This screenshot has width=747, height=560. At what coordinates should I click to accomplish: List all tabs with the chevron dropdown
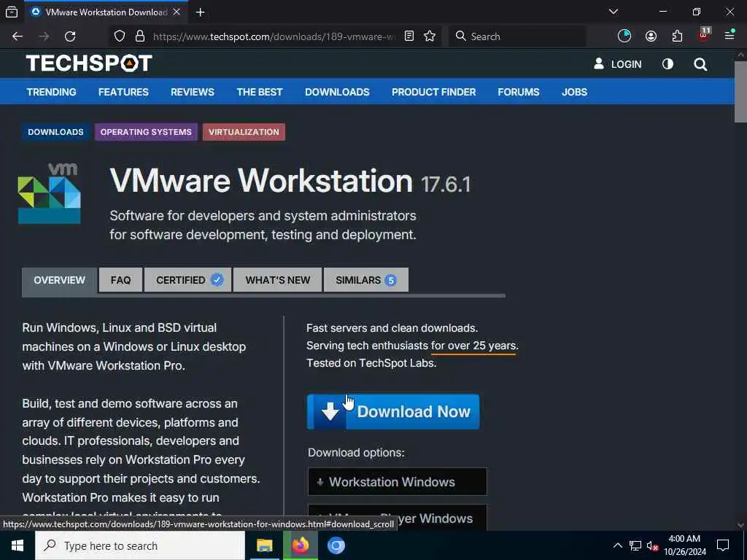click(x=614, y=12)
